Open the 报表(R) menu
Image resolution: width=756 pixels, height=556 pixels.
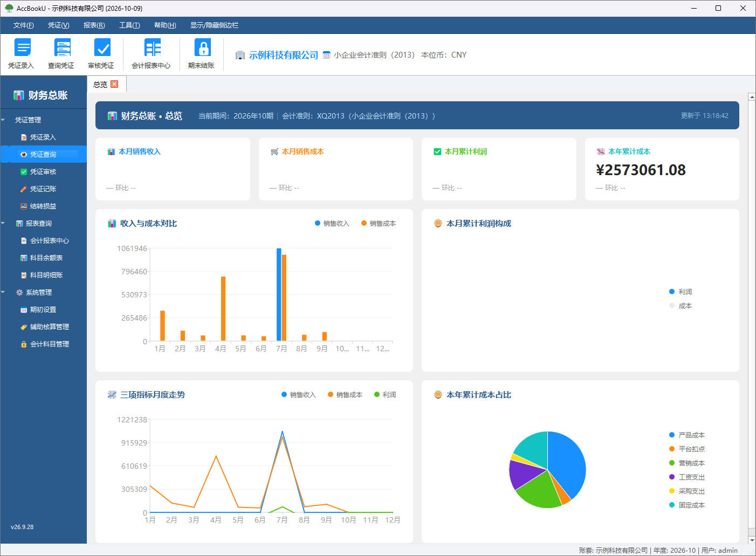pos(94,25)
